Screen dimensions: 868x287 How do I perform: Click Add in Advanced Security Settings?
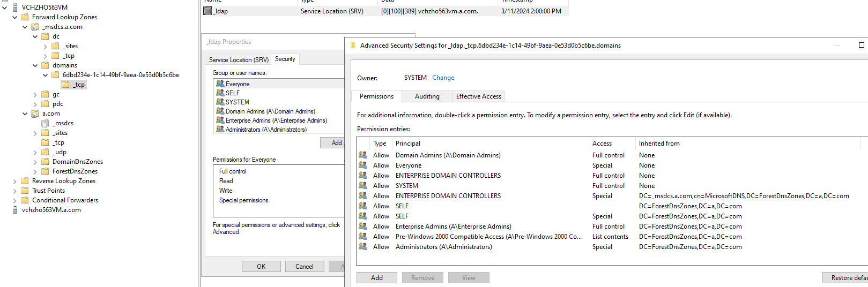(377, 277)
